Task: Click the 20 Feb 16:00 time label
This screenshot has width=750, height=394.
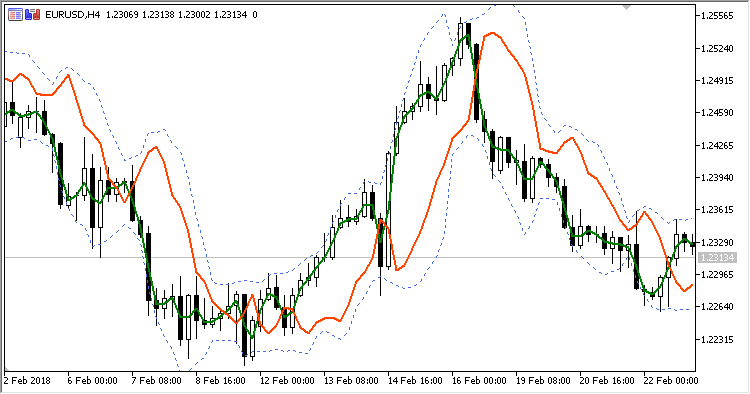Action: (607, 381)
